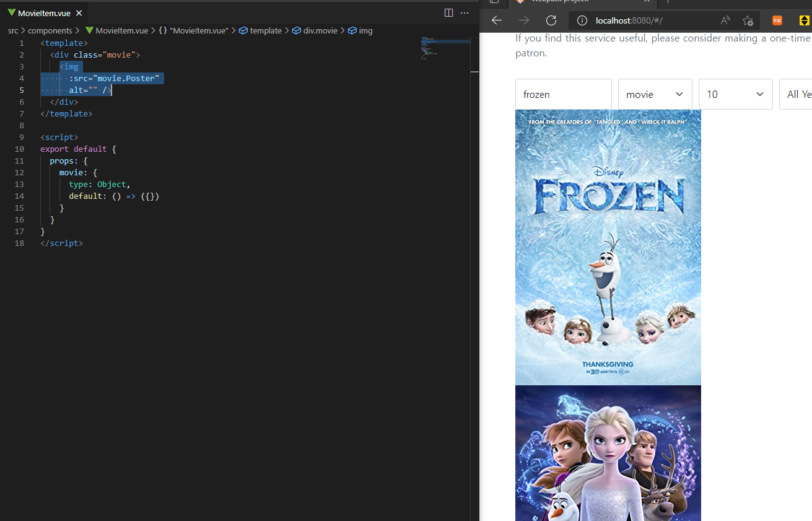812x521 pixels.
Task: Click the src breadcrumb segment
Action: click(x=13, y=30)
